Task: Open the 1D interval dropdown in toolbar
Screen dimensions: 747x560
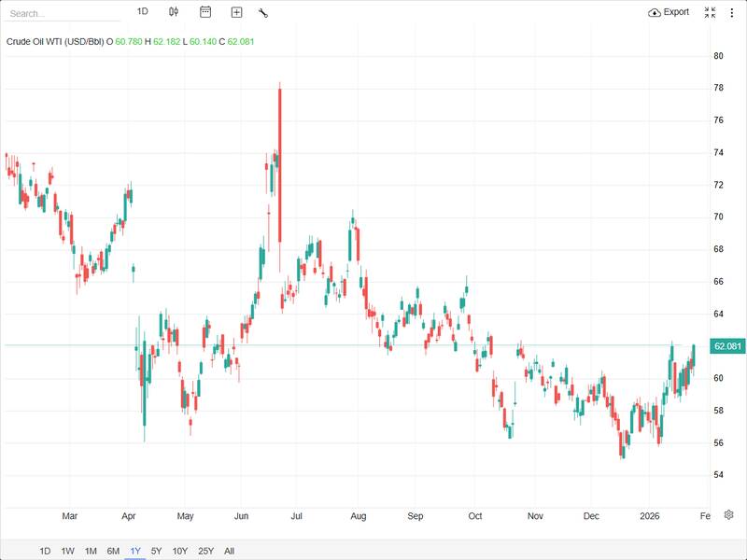Action: [143, 11]
